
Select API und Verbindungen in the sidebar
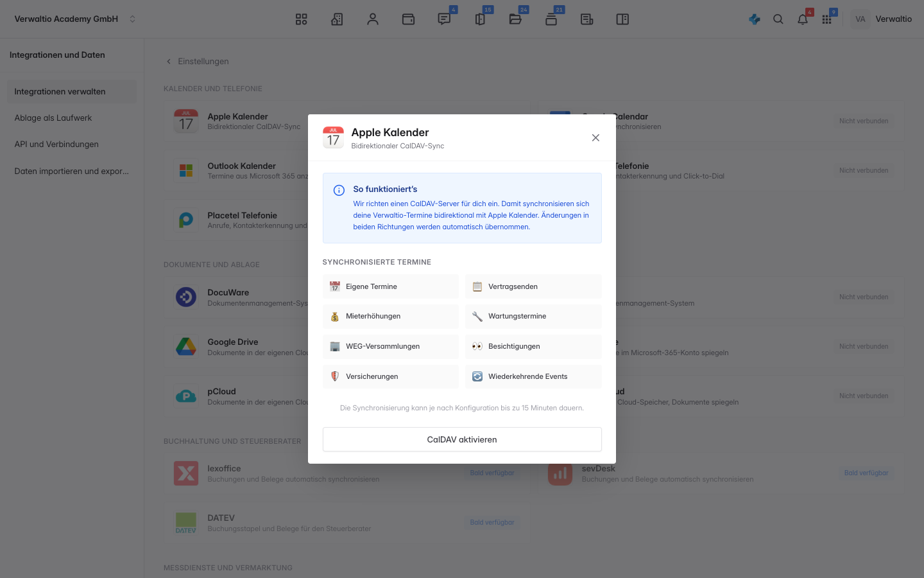(72, 144)
